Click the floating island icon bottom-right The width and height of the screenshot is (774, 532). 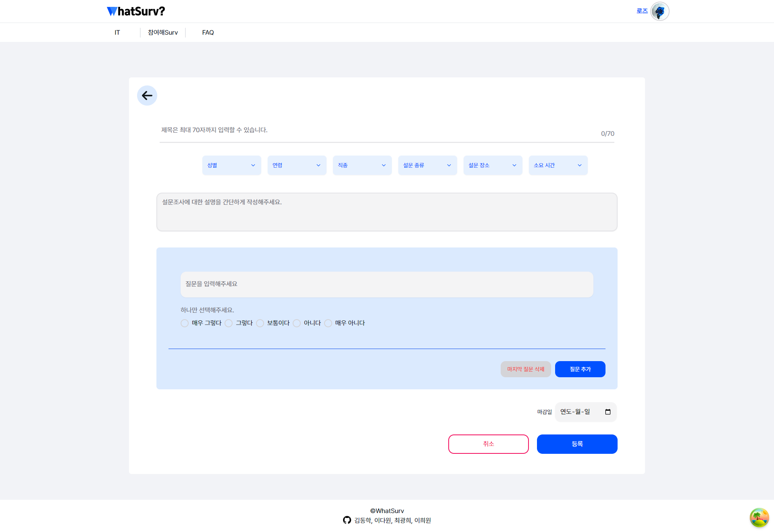759,517
